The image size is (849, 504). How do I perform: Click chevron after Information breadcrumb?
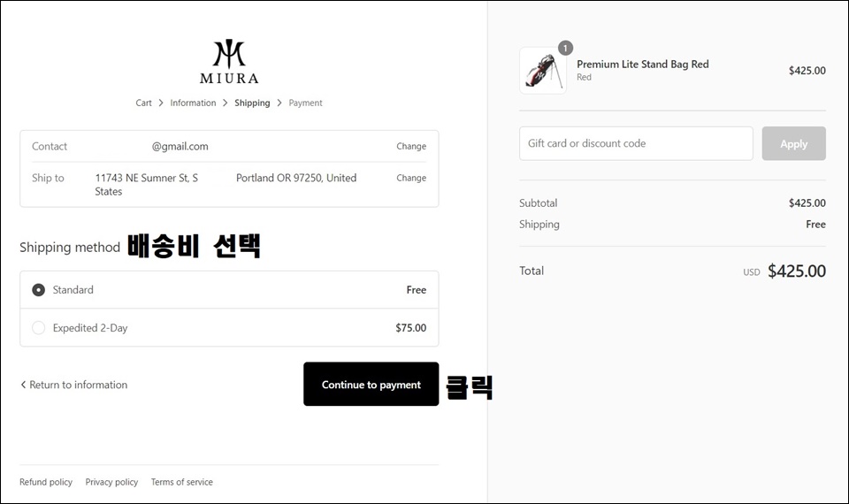point(226,103)
